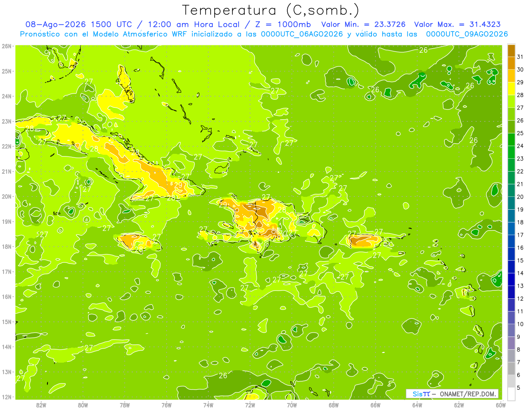Screen dimensions: 532x411
Task: Select the white swatch below legend value 5
Action: [x=511, y=394]
